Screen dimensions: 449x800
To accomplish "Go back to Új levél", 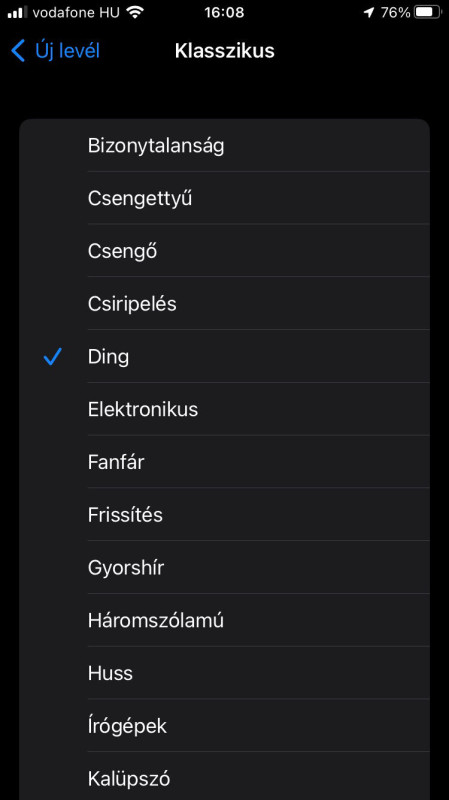I will tap(55, 51).
